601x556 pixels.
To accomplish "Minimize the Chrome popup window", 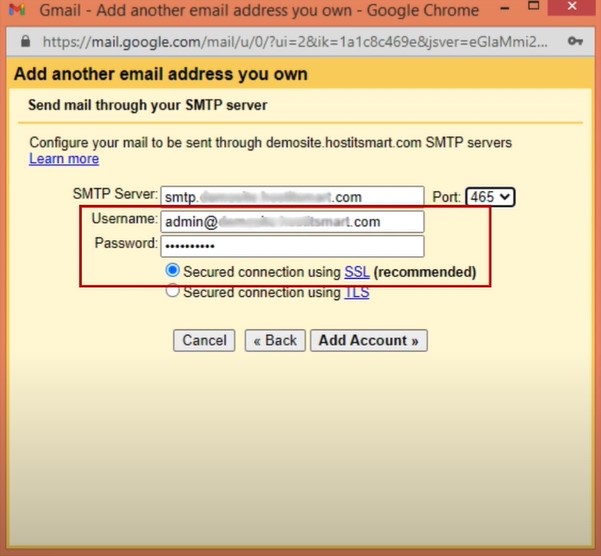I will click(x=505, y=8).
